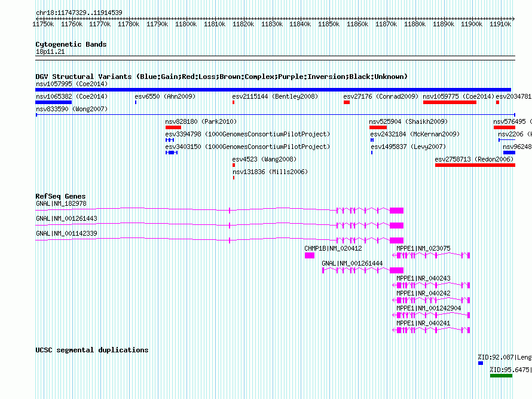532x399 pixels.
Task: Click the chr18:11747329..11914539 coordinate label
Action: coord(79,13)
